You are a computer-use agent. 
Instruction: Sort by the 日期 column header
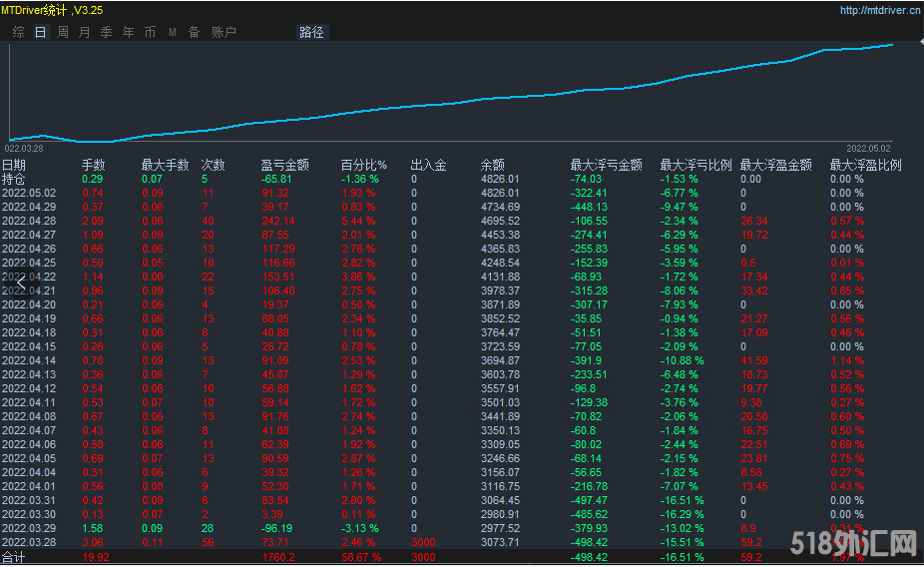pyautogui.click(x=14, y=166)
